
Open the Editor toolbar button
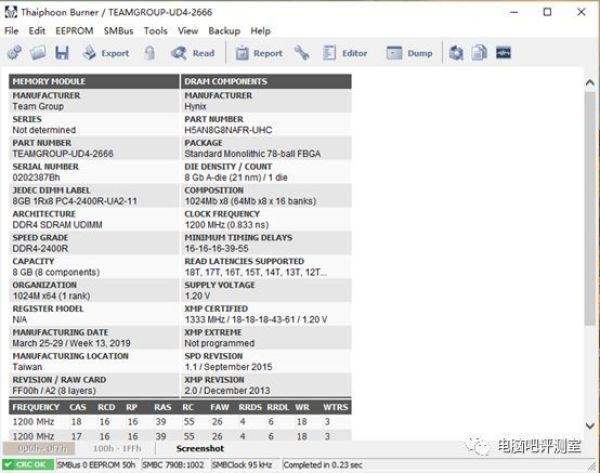[x=345, y=53]
